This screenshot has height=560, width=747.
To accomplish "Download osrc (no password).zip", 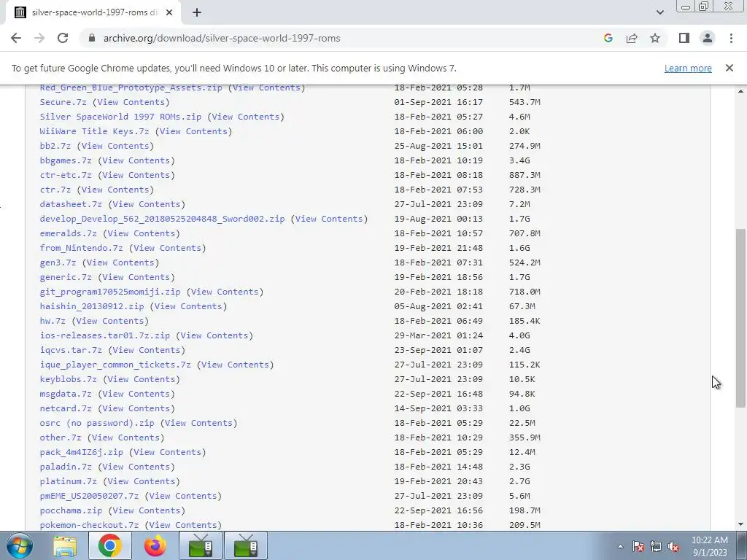I will click(97, 423).
